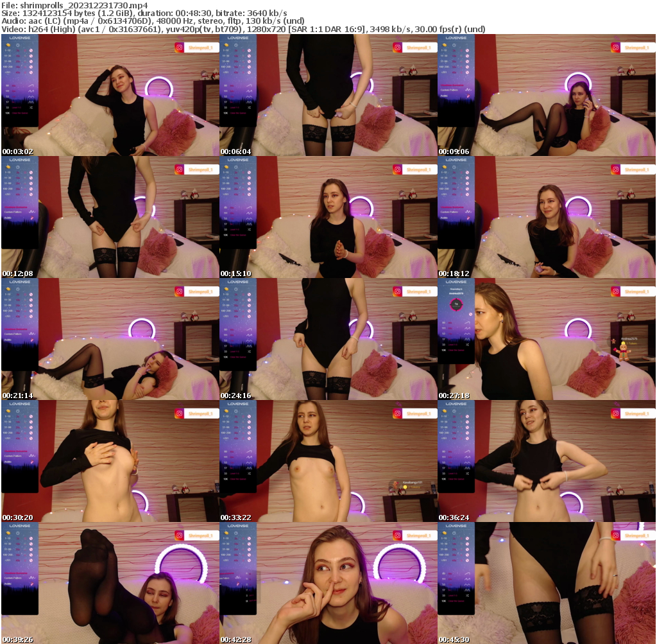Click the pink arrow icon next to Audio

tap(32, 217)
